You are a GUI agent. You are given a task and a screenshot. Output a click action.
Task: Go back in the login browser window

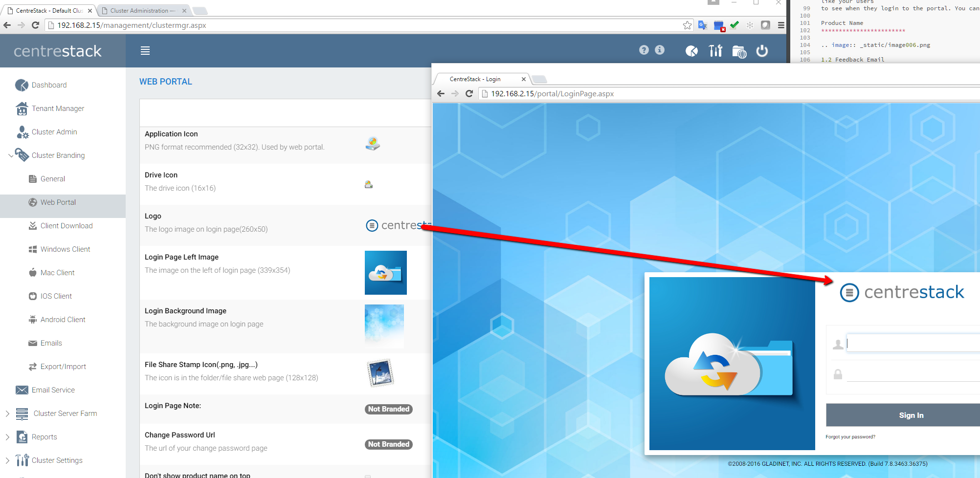point(441,94)
